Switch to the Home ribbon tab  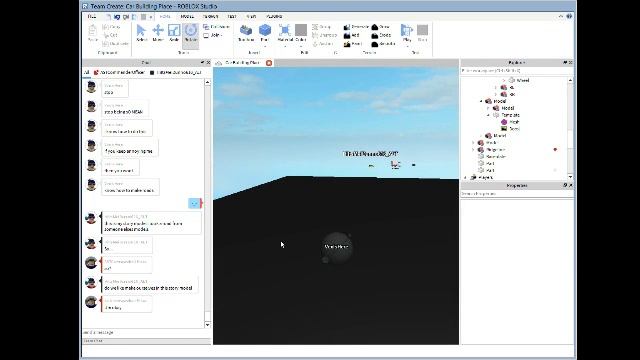point(165,16)
